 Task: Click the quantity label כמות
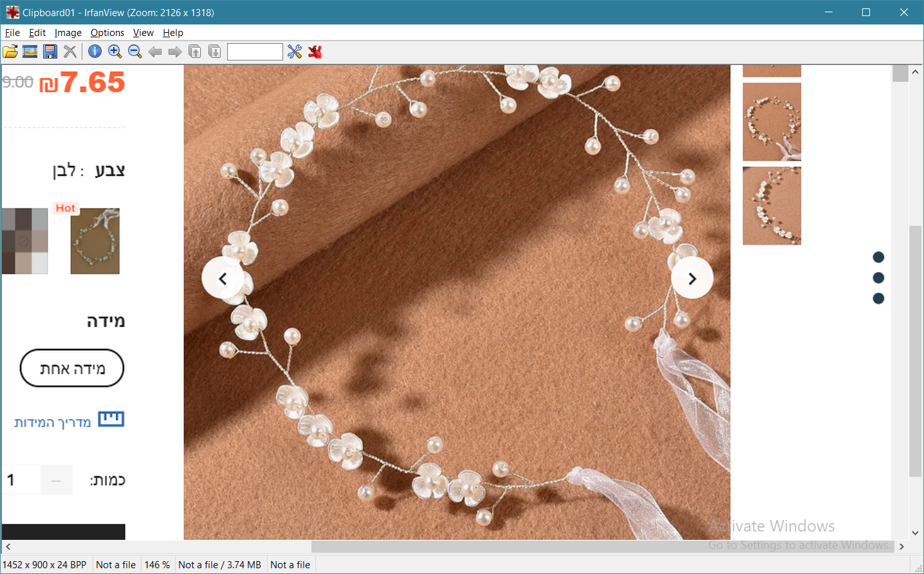click(x=108, y=480)
